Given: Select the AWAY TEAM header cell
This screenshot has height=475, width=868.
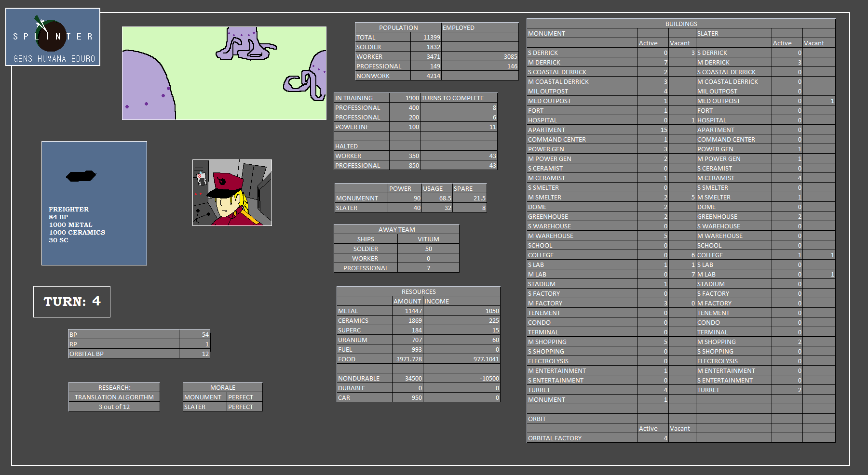Looking at the screenshot, I should point(396,229).
